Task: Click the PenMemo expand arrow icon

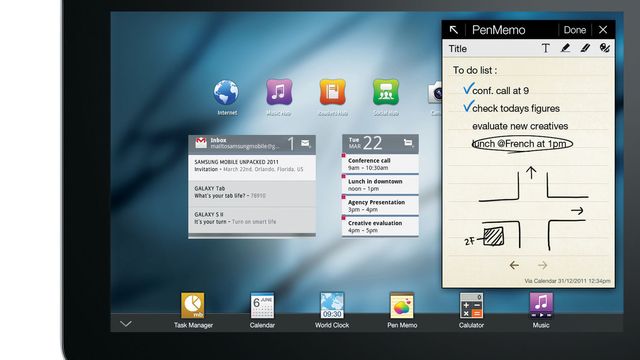Action: pyautogui.click(x=453, y=30)
